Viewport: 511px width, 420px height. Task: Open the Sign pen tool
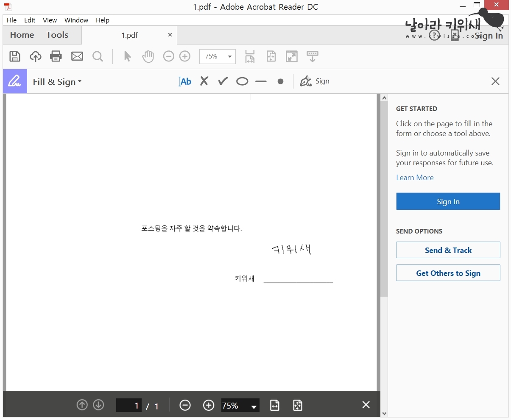[x=315, y=81]
